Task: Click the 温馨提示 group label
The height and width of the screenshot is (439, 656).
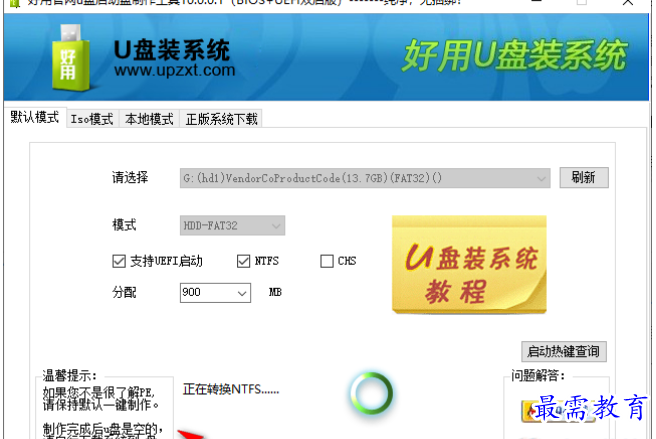Action: [69, 375]
